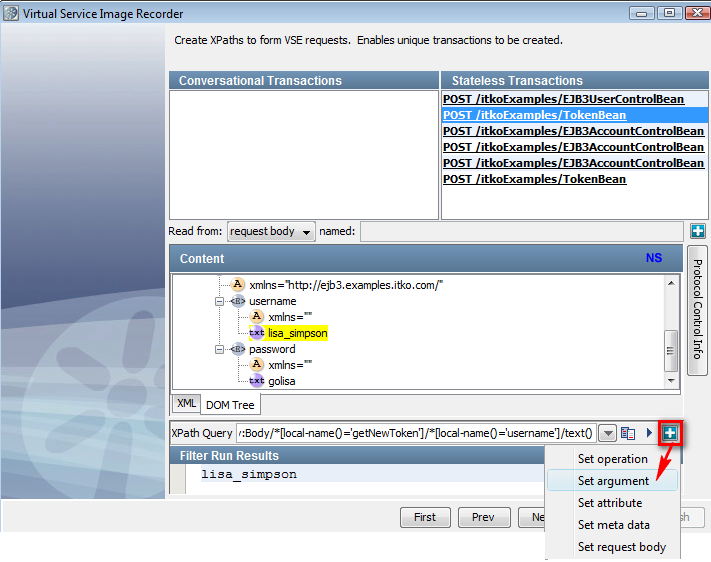This screenshot has width=711, height=562.
Task: Open POST /itkoExamples/EJB3UserControlBean transaction
Action: click(563, 99)
